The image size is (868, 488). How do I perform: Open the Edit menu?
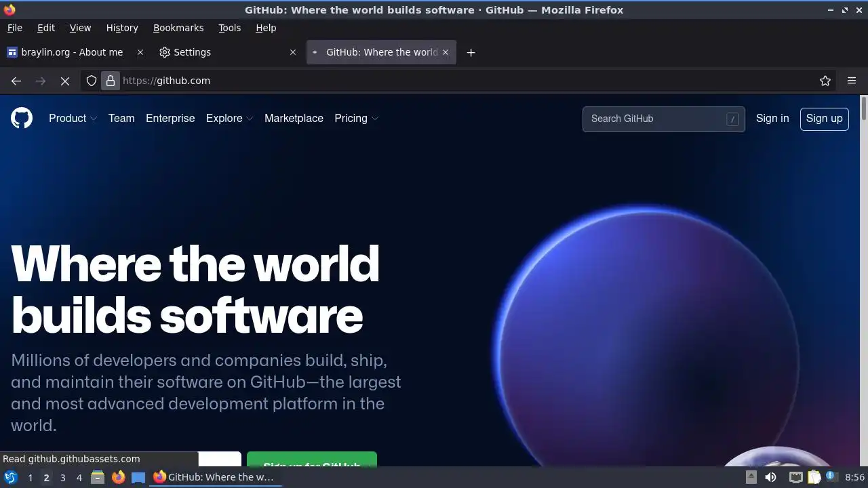point(46,28)
